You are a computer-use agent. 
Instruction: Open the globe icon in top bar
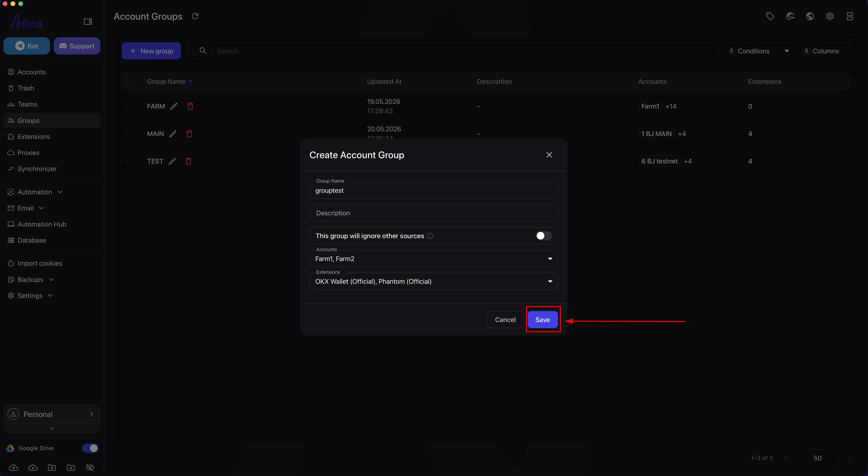pos(810,16)
